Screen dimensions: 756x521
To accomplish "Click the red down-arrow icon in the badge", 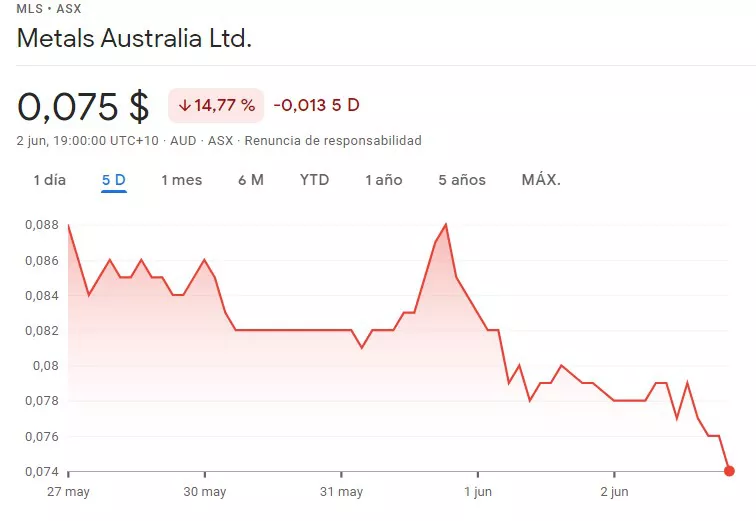I will coord(185,105).
